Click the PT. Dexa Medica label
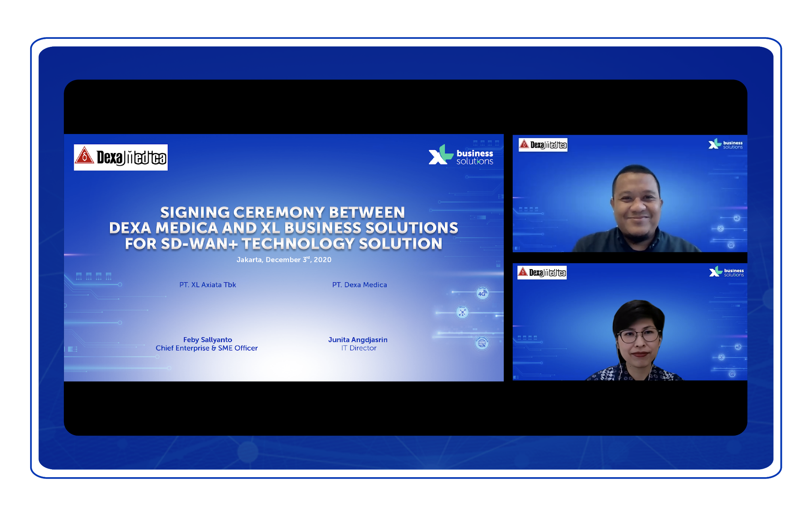The height and width of the screenshot is (516, 812). (x=359, y=285)
